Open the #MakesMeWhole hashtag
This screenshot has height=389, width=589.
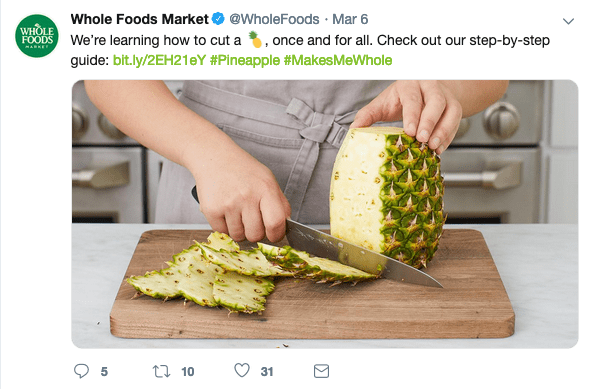point(338,60)
